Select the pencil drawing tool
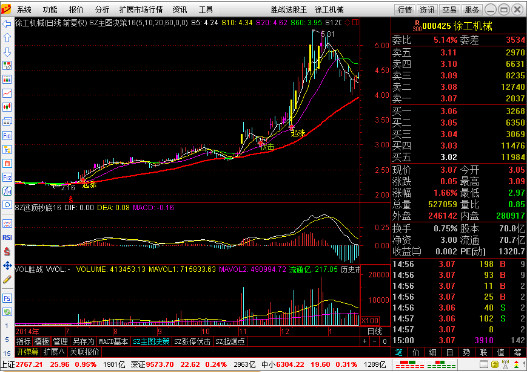This screenshot has height=372, width=528. (7, 279)
